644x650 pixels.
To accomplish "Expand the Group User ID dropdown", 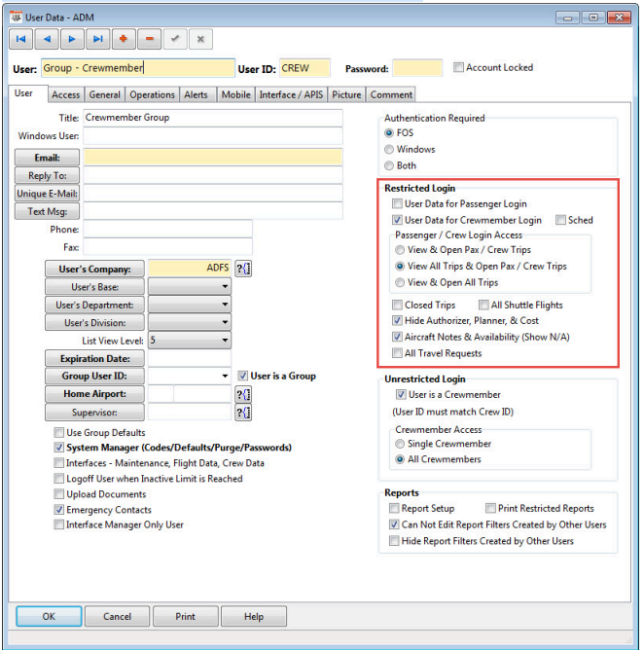I will (x=225, y=376).
